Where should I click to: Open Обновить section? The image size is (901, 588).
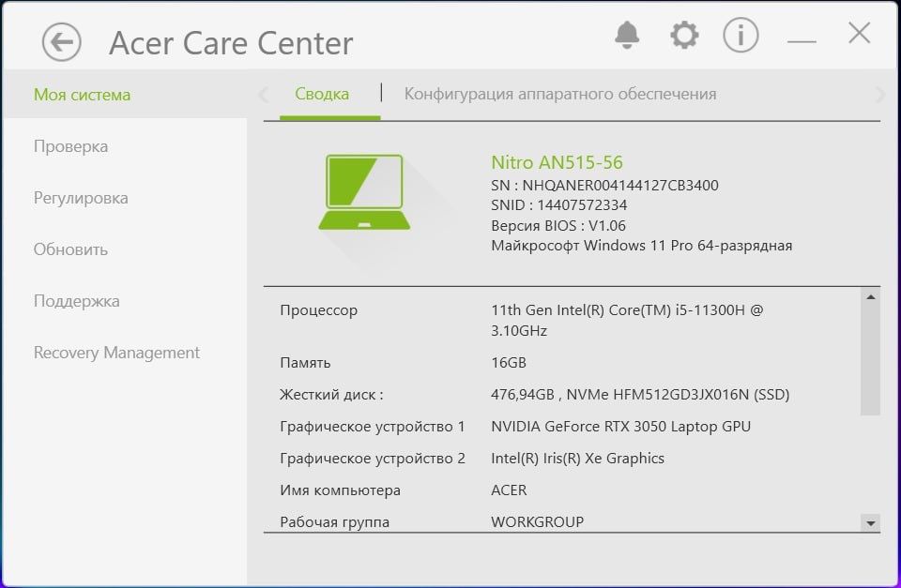point(70,249)
